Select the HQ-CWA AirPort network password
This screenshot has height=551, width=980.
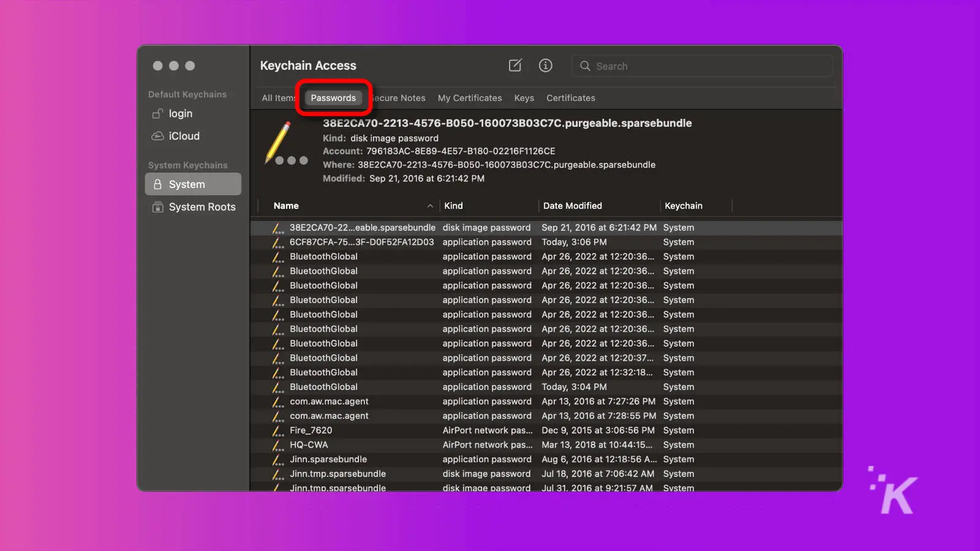(546, 445)
